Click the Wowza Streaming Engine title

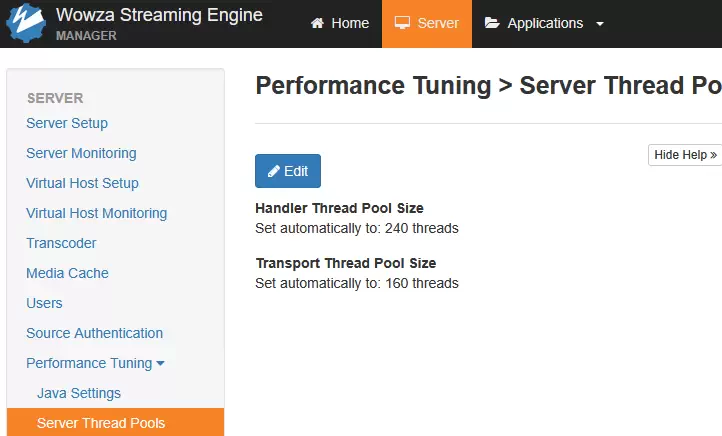(x=159, y=15)
